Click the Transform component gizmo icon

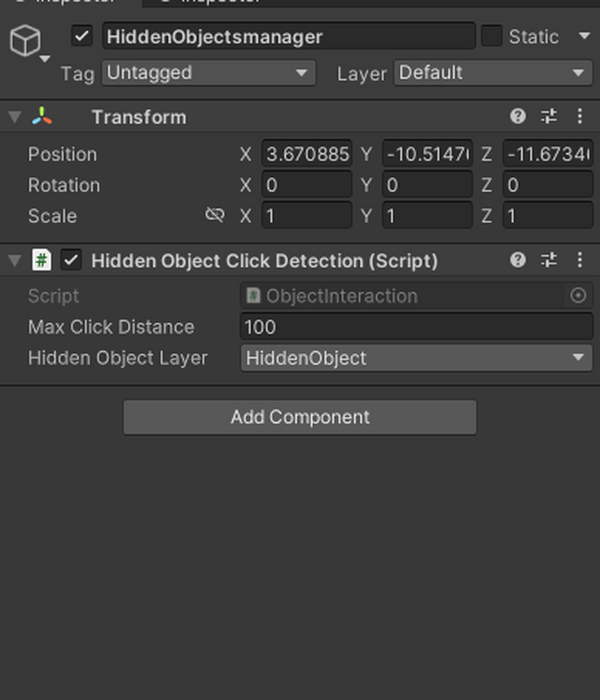click(x=42, y=117)
